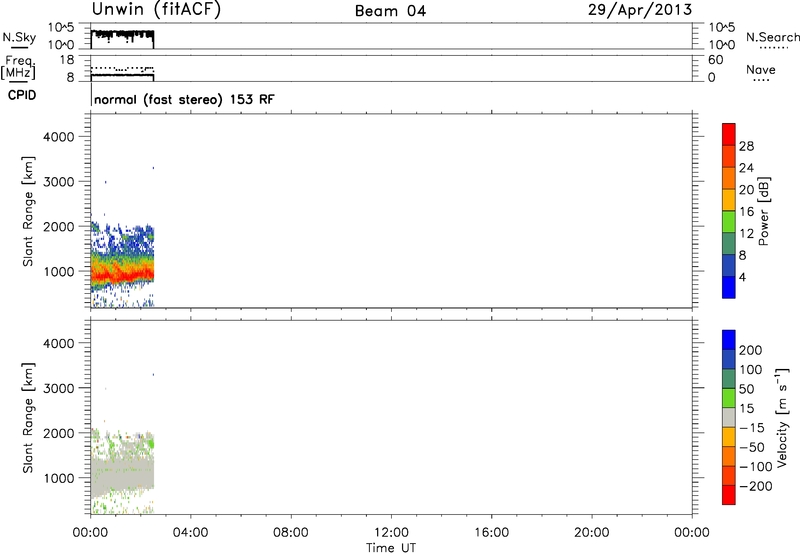Pick the Velocity colorbar segment between -200 and -100

click(x=729, y=476)
